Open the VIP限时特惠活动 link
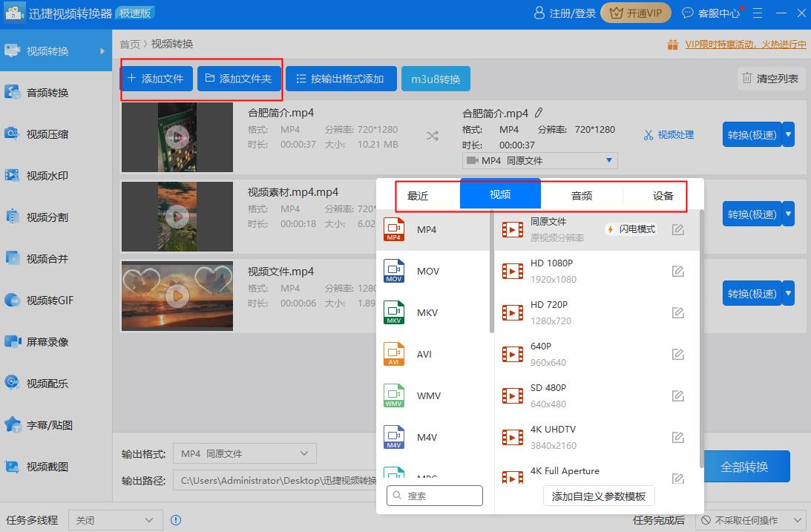 coord(729,45)
